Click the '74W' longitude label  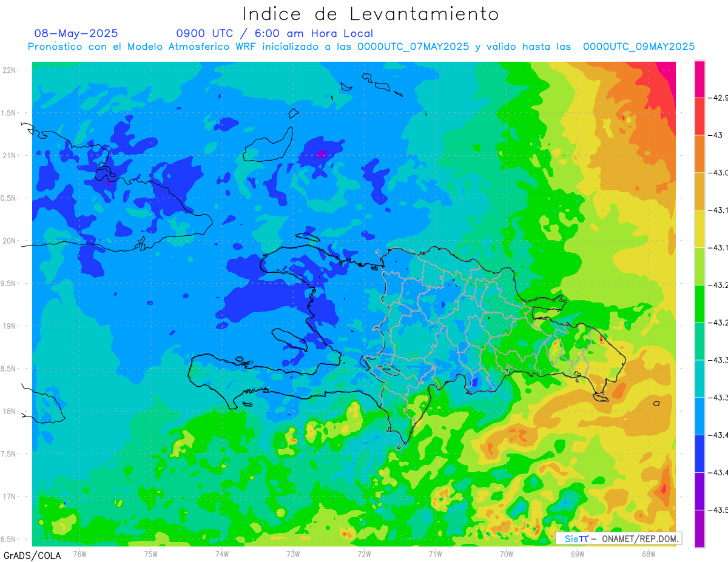(222, 554)
